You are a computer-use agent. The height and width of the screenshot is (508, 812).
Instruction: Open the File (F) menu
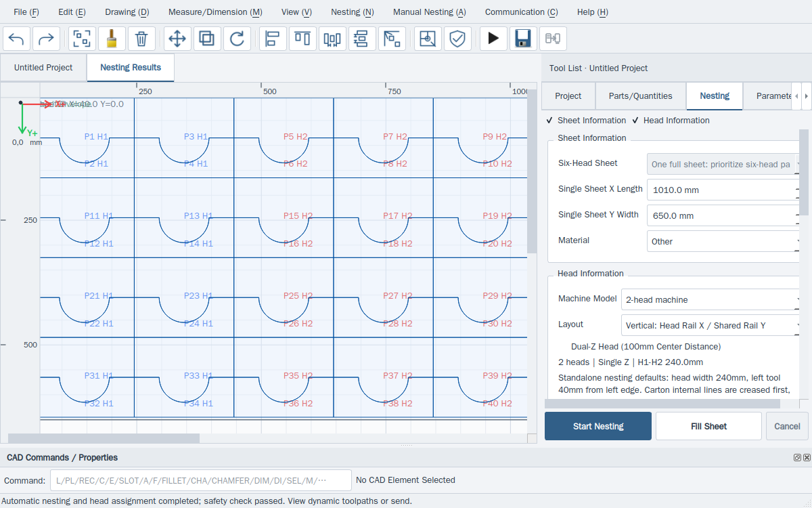(x=26, y=12)
